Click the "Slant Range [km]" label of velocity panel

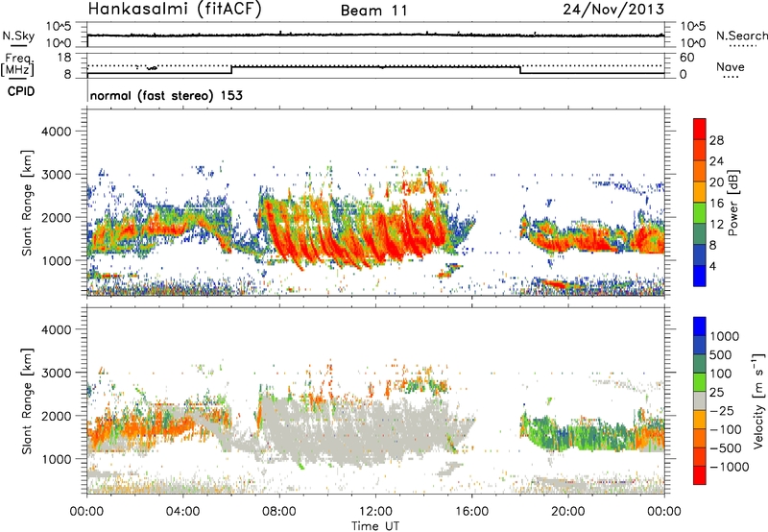27,401
